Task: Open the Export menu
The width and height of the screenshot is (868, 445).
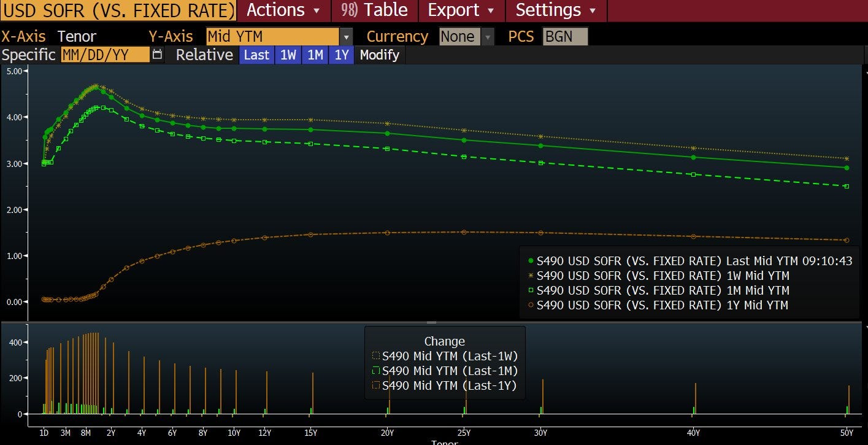Action: tap(461, 10)
